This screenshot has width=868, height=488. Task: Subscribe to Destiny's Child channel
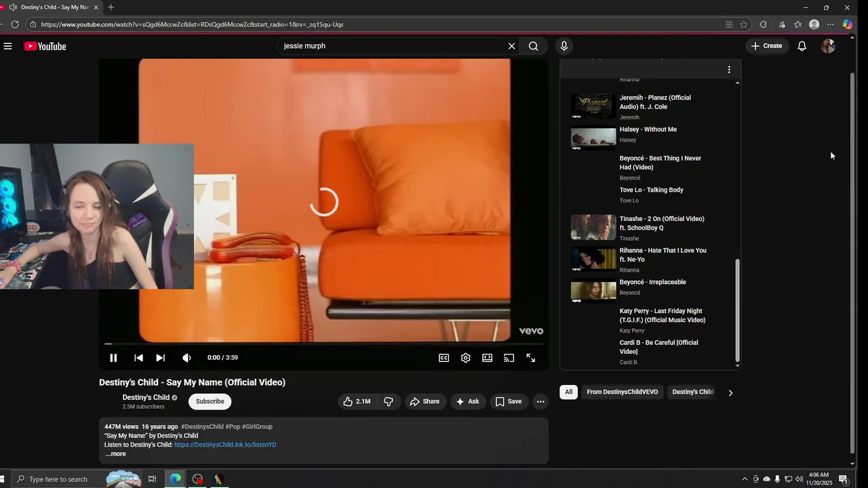(x=210, y=401)
